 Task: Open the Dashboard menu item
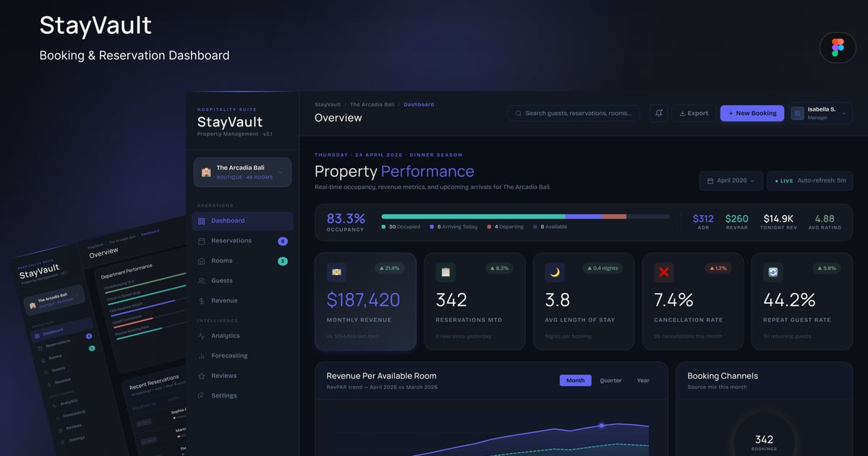point(243,221)
